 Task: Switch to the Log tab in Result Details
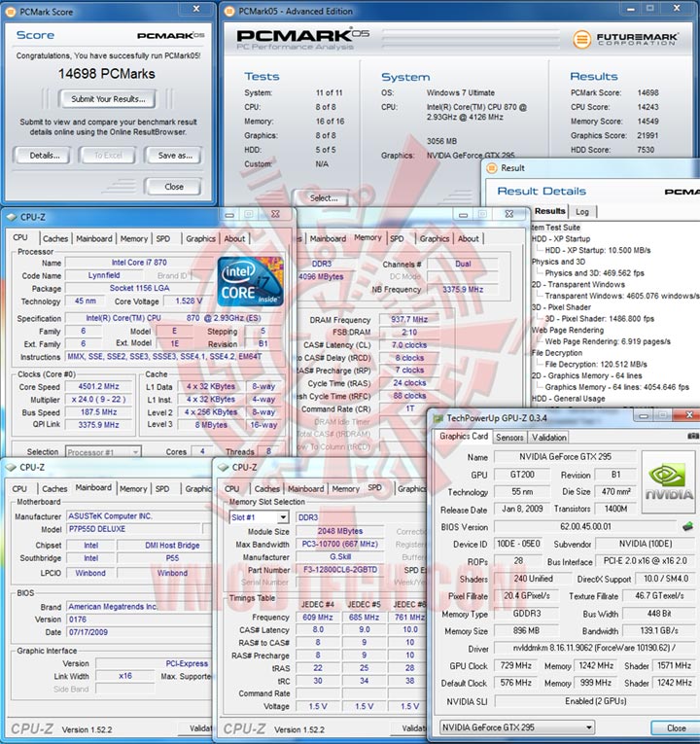(582, 212)
